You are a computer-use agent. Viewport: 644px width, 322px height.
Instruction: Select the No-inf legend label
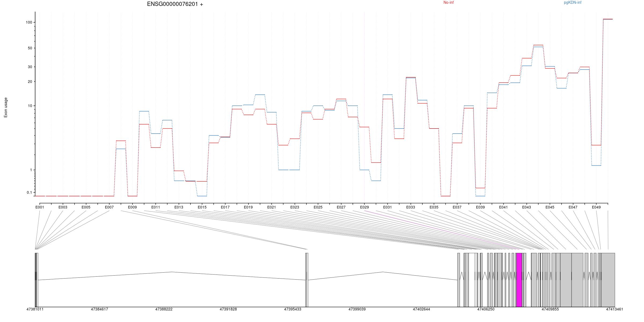(448, 2)
